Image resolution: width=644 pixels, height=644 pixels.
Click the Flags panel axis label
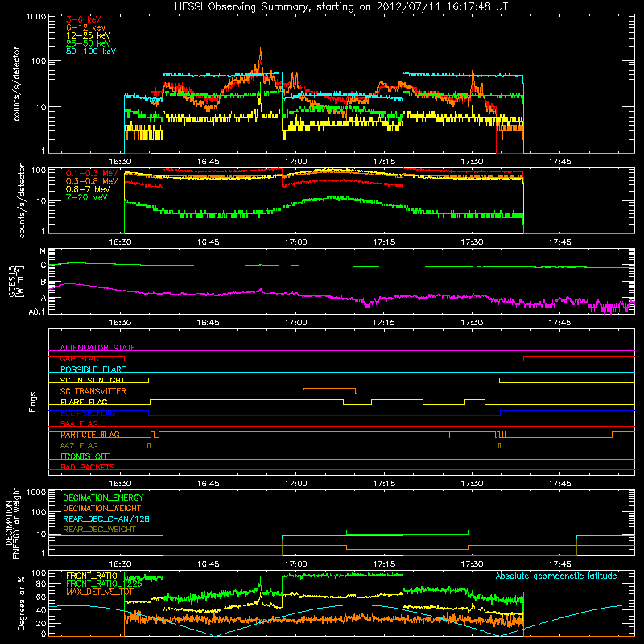[33, 402]
